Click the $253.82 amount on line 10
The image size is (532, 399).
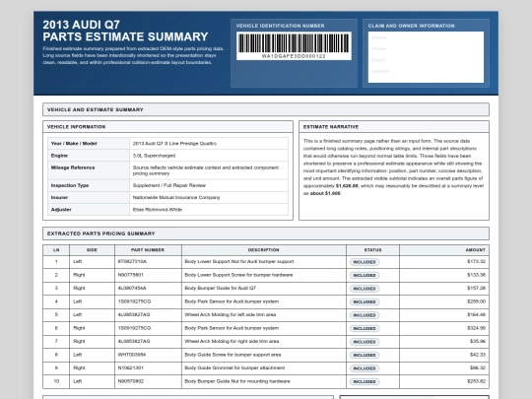[x=476, y=381]
